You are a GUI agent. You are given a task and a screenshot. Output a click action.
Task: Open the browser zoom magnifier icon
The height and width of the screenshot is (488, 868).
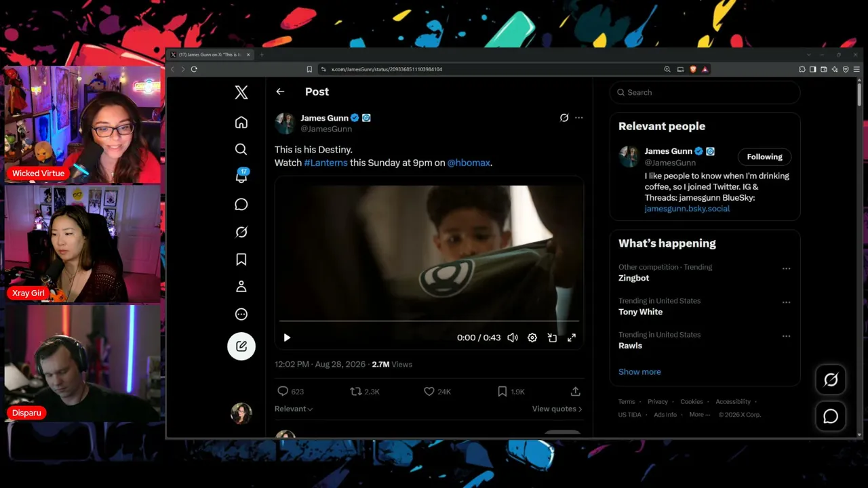(667, 69)
